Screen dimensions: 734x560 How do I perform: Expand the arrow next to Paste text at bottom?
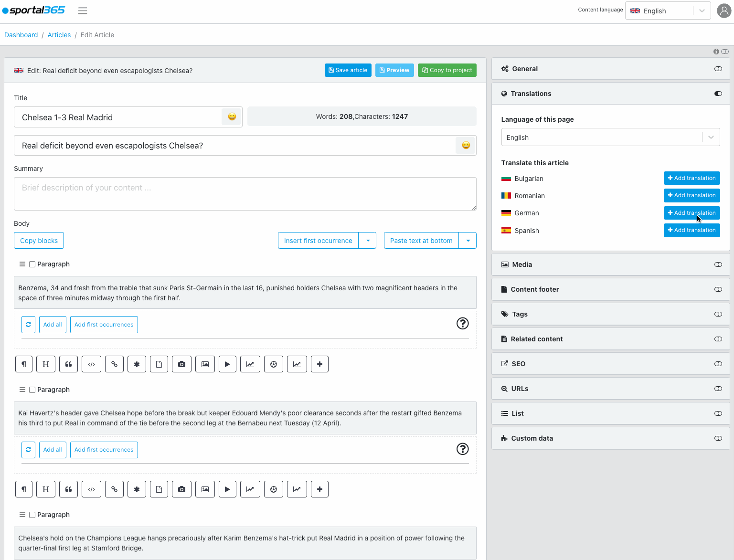pos(468,241)
